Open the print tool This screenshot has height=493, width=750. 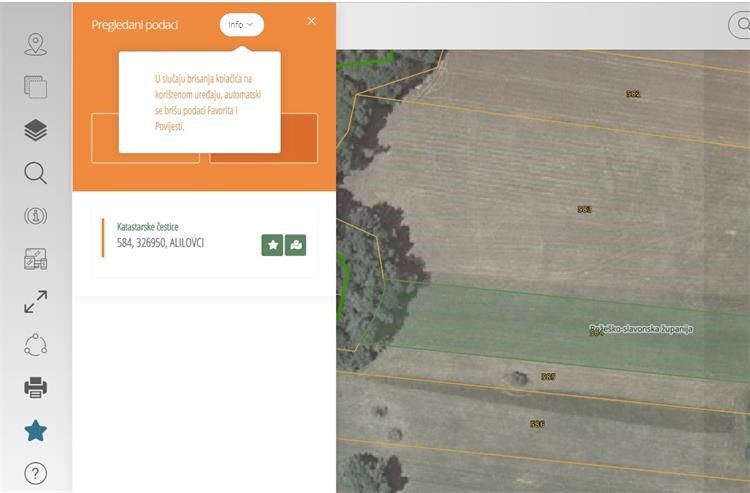pos(36,388)
